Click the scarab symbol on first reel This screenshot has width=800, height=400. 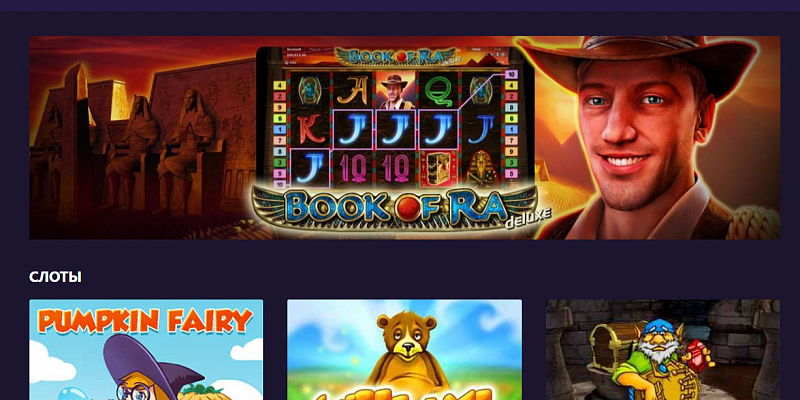[x=310, y=90]
